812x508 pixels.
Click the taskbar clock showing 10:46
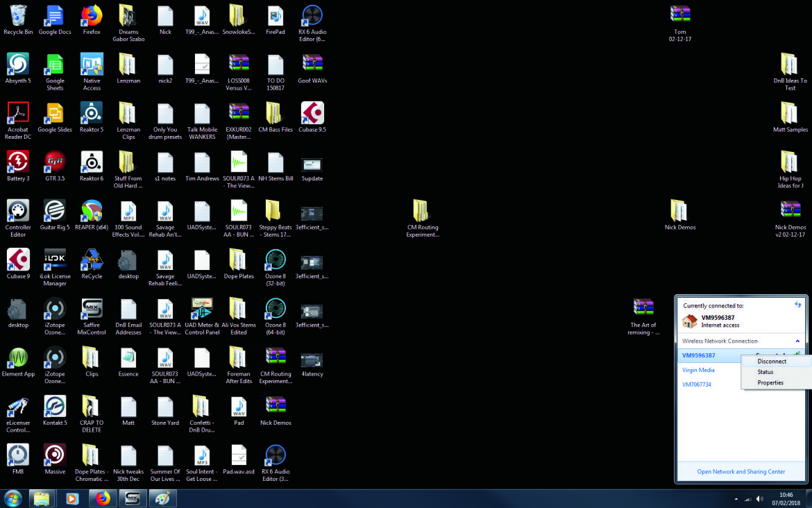click(x=786, y=499)
